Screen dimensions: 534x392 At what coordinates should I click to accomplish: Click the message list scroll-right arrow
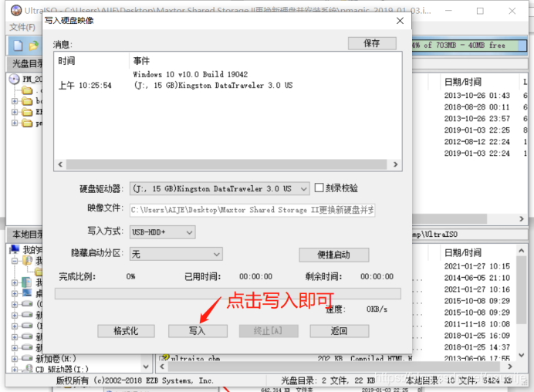click(395, 164)
